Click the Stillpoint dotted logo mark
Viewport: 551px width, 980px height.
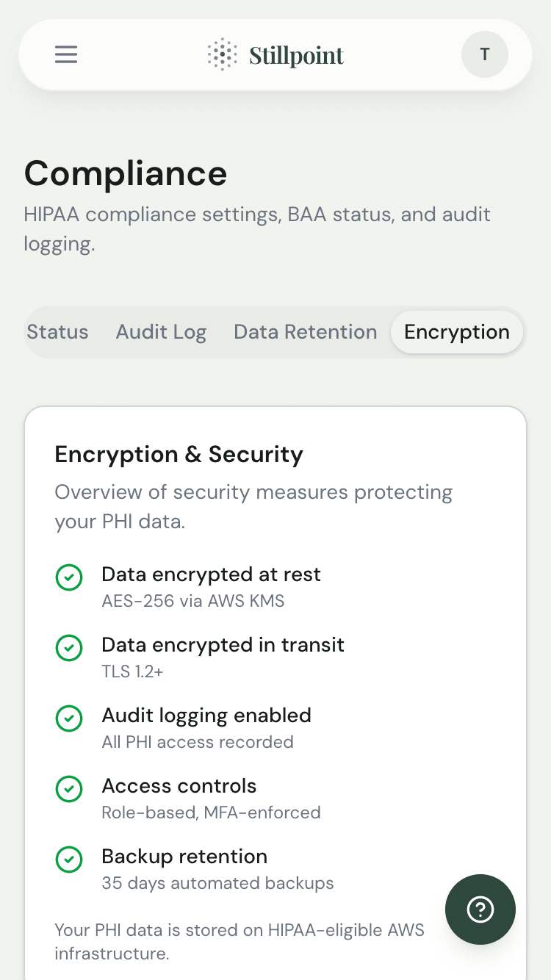point(221,54)
